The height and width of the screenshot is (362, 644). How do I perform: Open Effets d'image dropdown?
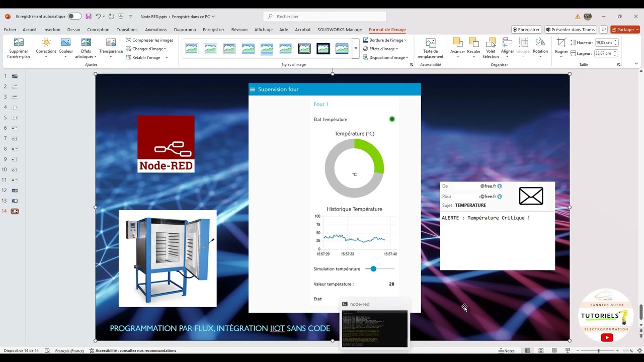[x=380, y=49]
